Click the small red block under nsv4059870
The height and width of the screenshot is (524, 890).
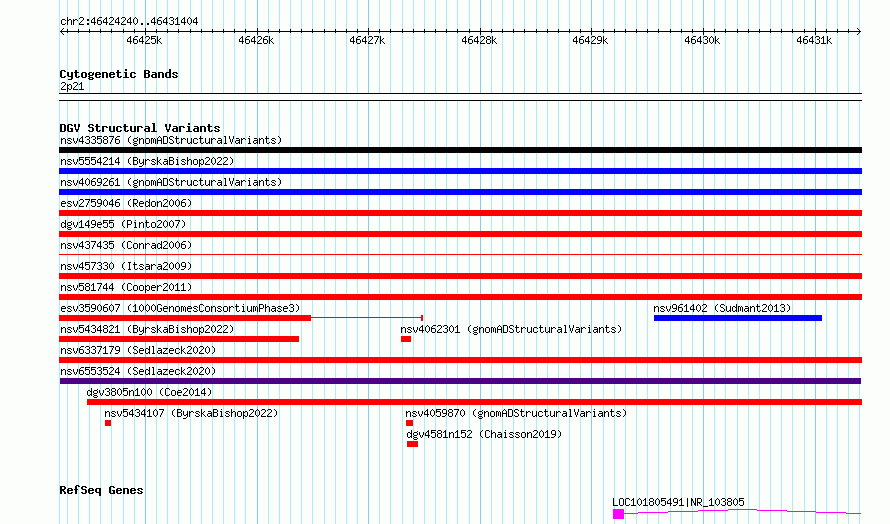(409, 423)
